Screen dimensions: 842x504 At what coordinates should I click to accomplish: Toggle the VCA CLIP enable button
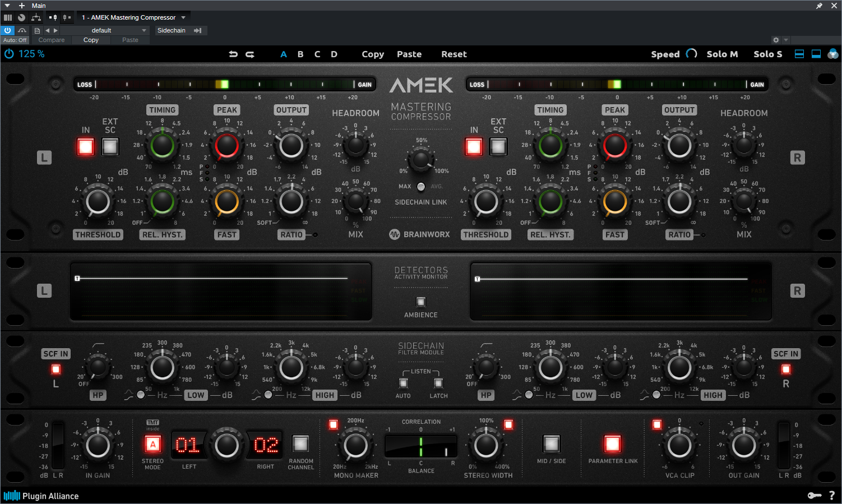[x=657, y=424]
